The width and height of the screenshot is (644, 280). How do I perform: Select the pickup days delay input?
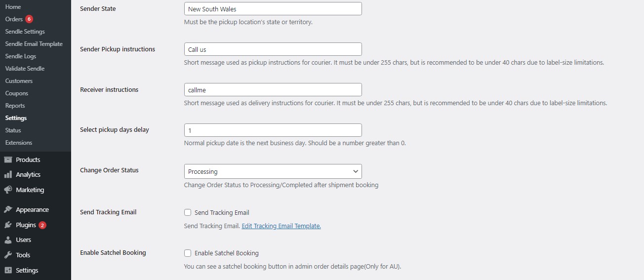click(x=273, y=130)
